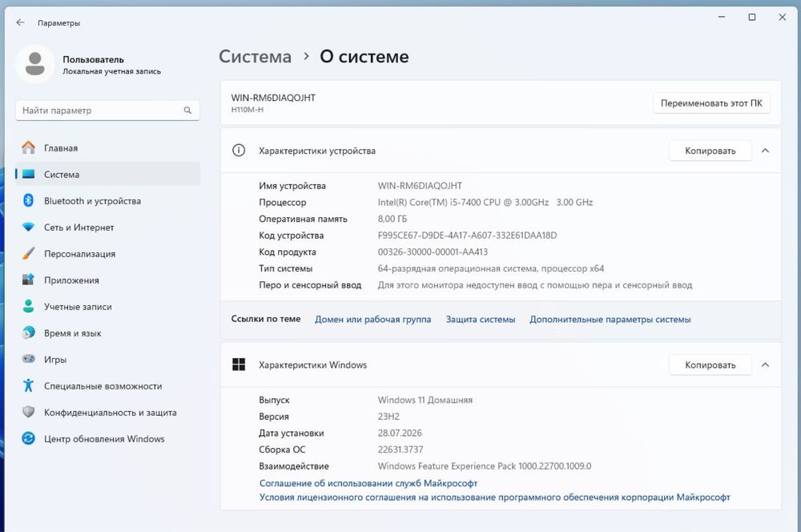
Task: Open the Приложения category
Action: pyautogui.click(x=108, y=280)
